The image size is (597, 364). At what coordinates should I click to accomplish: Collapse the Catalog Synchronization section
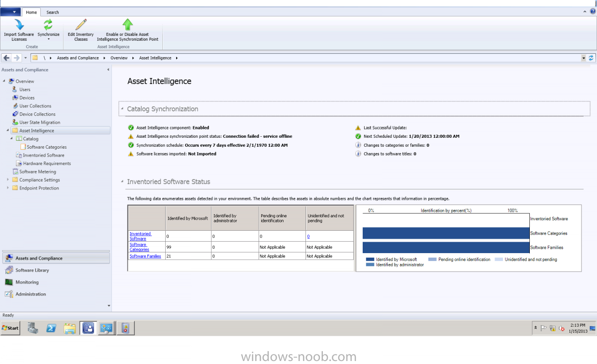point(122,109)
